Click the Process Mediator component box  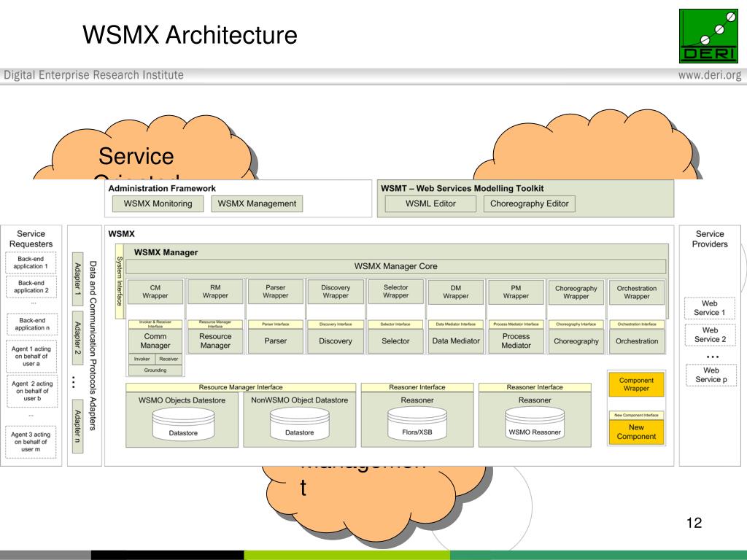tap(516, 341)
